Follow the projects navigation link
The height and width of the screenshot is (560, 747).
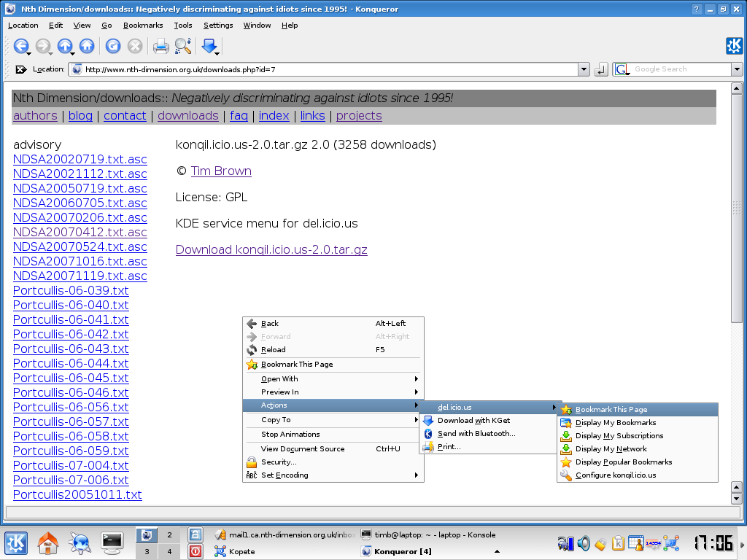[x=359, y=116]
